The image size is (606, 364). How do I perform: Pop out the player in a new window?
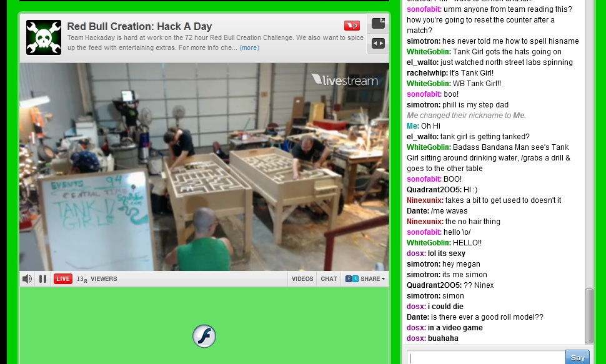point(378,23)
